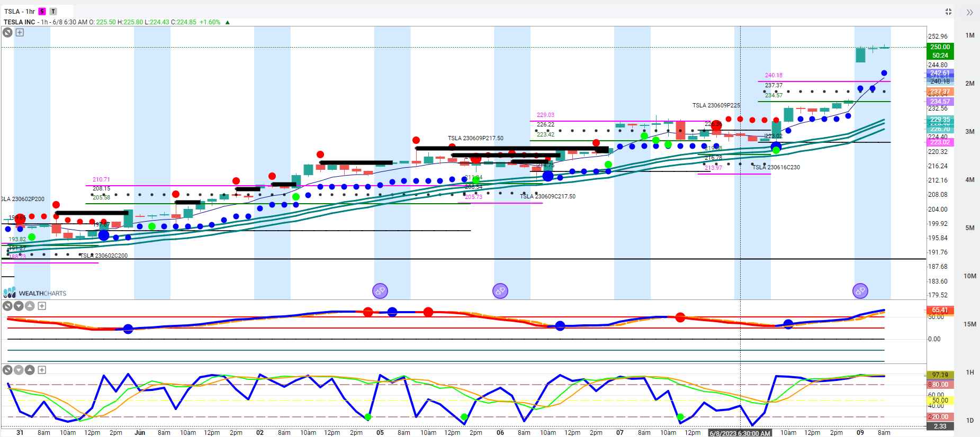Click the red 65.41 indicator value label
This screenshot has width=980, height=437.
pos(940,310)
